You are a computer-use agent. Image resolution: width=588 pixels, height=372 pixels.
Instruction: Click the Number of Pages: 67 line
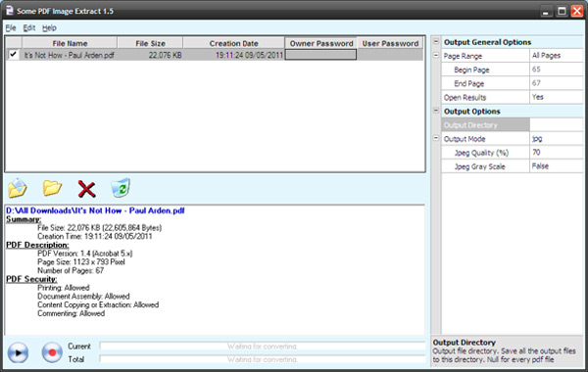point(71,270)
